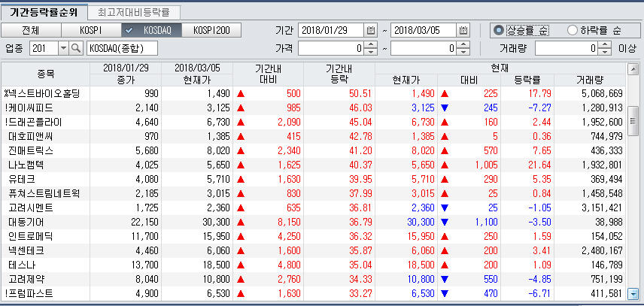Open the sector code 201 dropdown
This screenshot has height=306, width=644.
point(63,48)
